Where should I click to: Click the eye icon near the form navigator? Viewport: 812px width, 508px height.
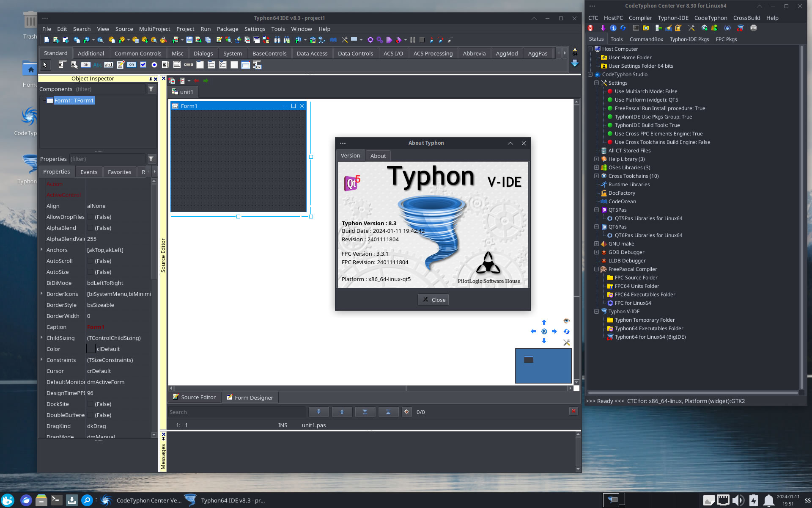coord(567,321)
